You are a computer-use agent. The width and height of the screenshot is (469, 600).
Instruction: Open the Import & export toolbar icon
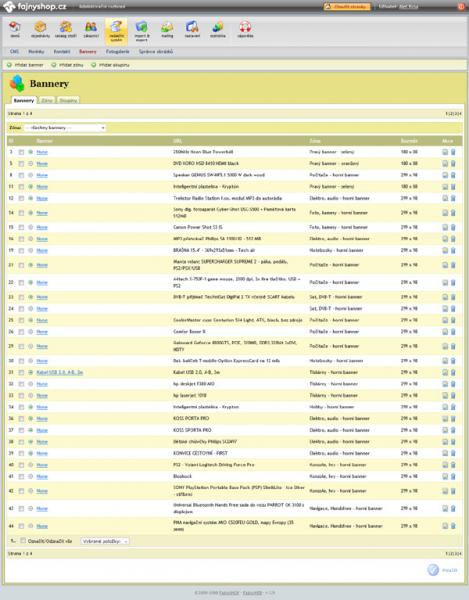(142, 31)
